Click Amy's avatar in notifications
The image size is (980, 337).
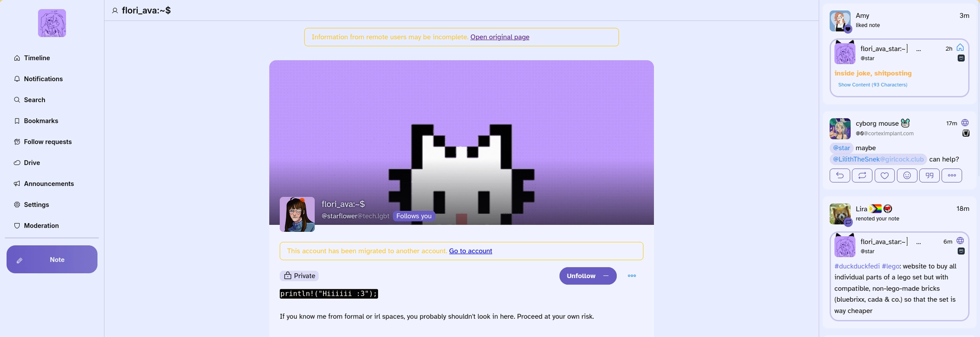point(840,21)
